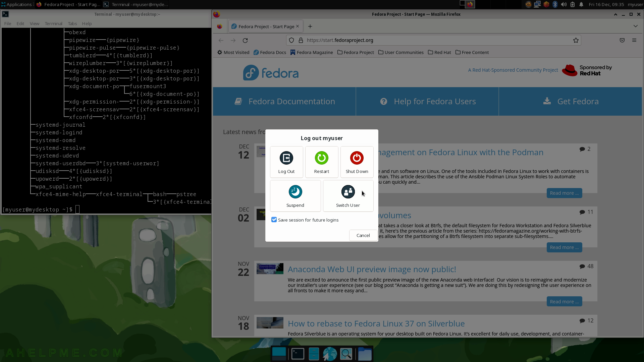Click the show desktop icon in the dock
This screenshot has height=362, width=644.
click(279, 354)
